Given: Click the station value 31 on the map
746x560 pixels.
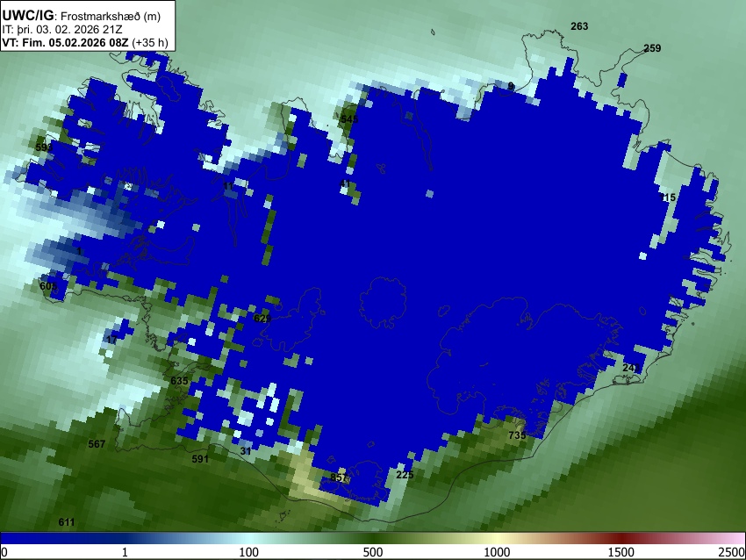Looking at the screenshot, I should pos(246,451).
